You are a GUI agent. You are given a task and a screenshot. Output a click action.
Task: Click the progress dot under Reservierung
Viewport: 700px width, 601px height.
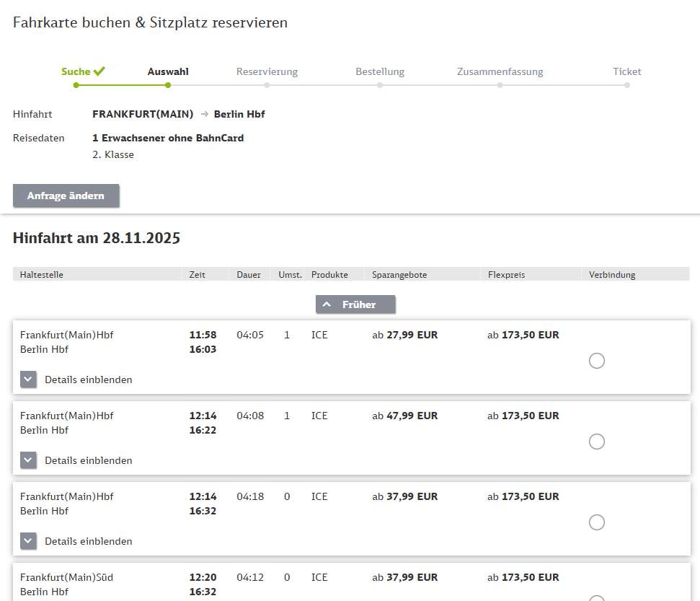[267, 85]
